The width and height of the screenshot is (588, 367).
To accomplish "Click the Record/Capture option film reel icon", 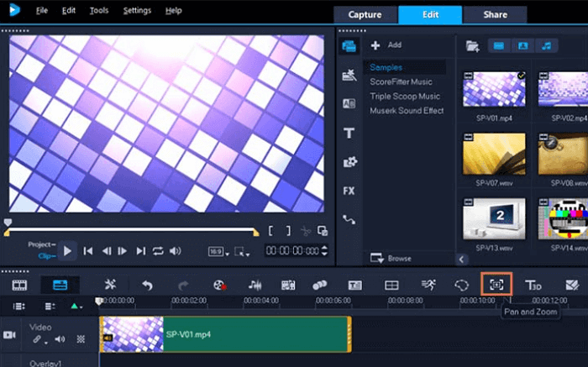I will pyautogui.click(x=219, y=285).
